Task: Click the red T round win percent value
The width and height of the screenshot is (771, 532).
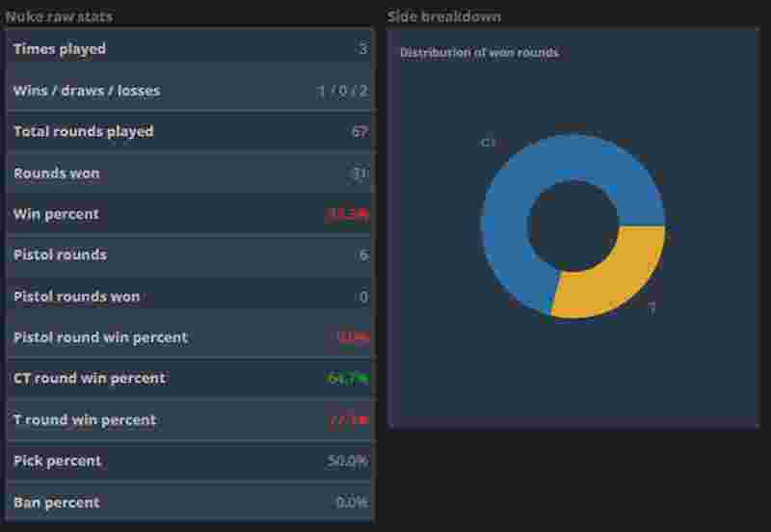Action: coord(349,420)
